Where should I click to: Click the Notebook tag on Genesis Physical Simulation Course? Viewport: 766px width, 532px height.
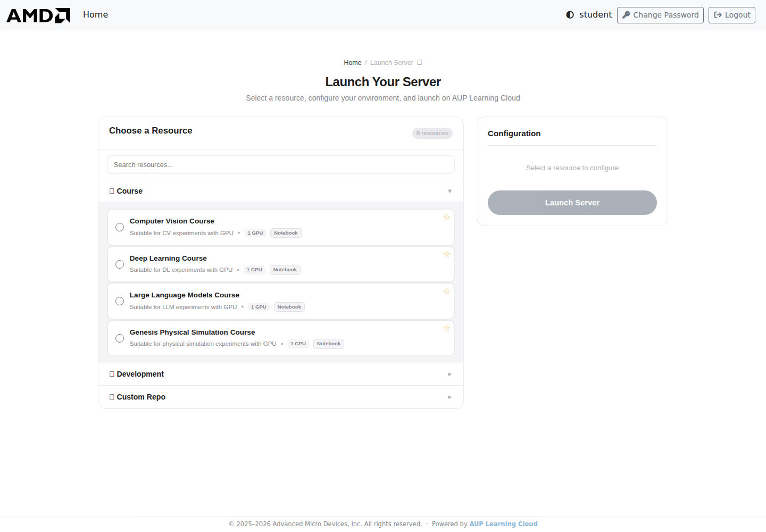click(x=329, y=344)
